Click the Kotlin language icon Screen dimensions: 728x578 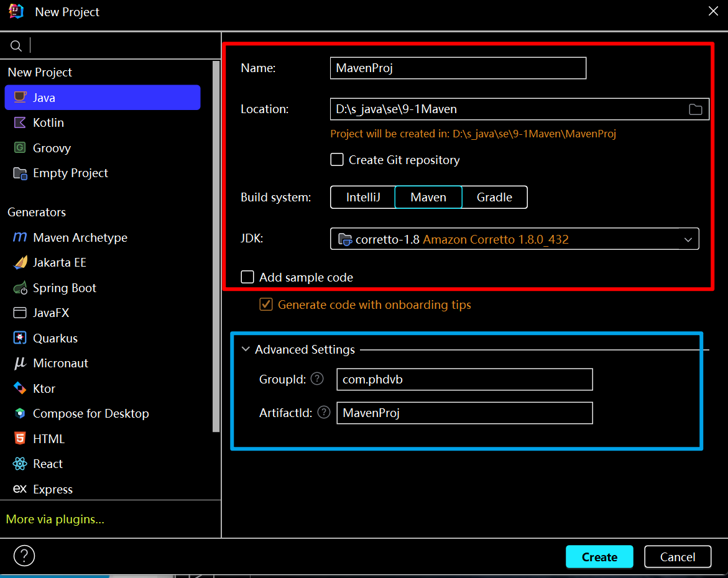[20, 122]
